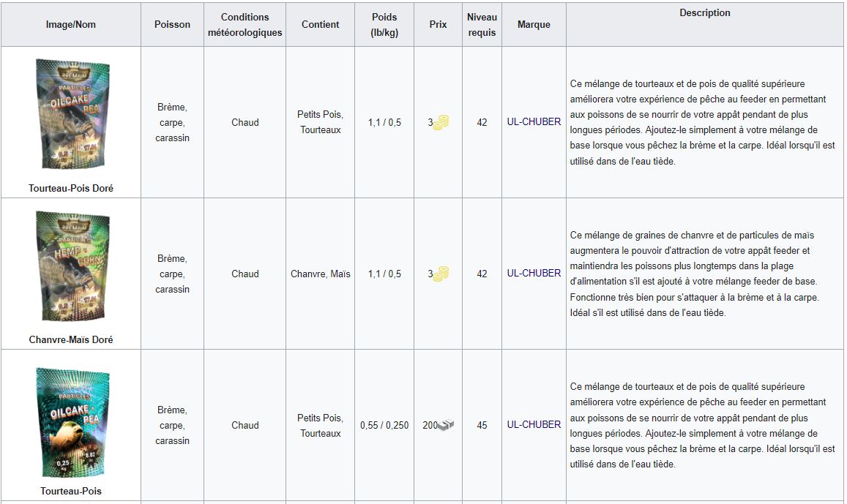Select the Tourteau-Pois Doré name caption
The height and width of the screenshot is (504, 847).
(x=71, y=188)
